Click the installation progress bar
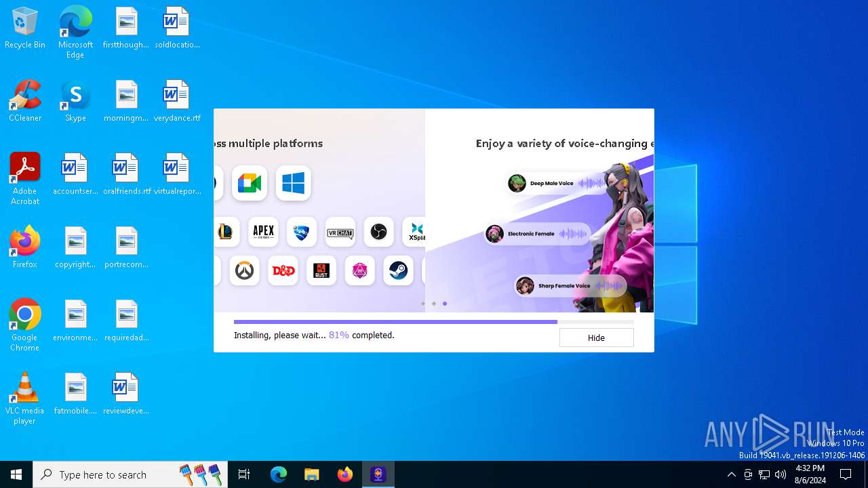This screenshot has height=488, width=868. pyautogui.click(x=433, y=322)
